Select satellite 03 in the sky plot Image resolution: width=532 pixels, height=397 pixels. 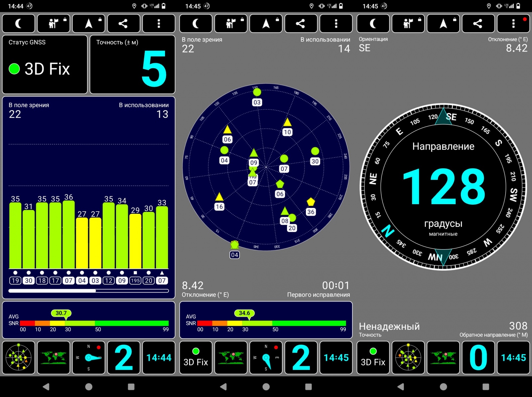pos(257,97)
